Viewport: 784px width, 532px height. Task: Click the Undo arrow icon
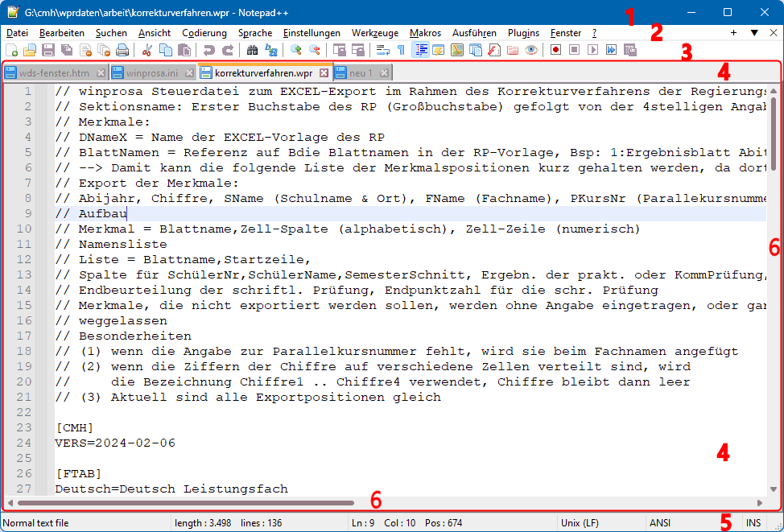208,50
